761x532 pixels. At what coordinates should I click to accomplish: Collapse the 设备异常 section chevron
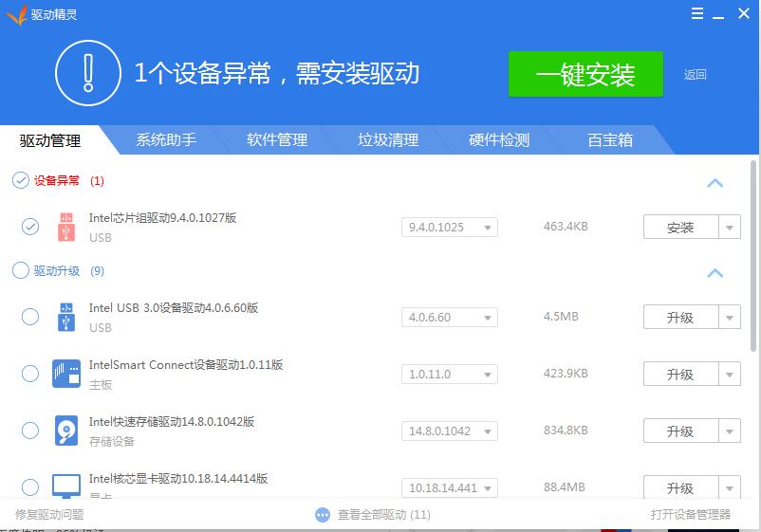[x=715, y=183]
